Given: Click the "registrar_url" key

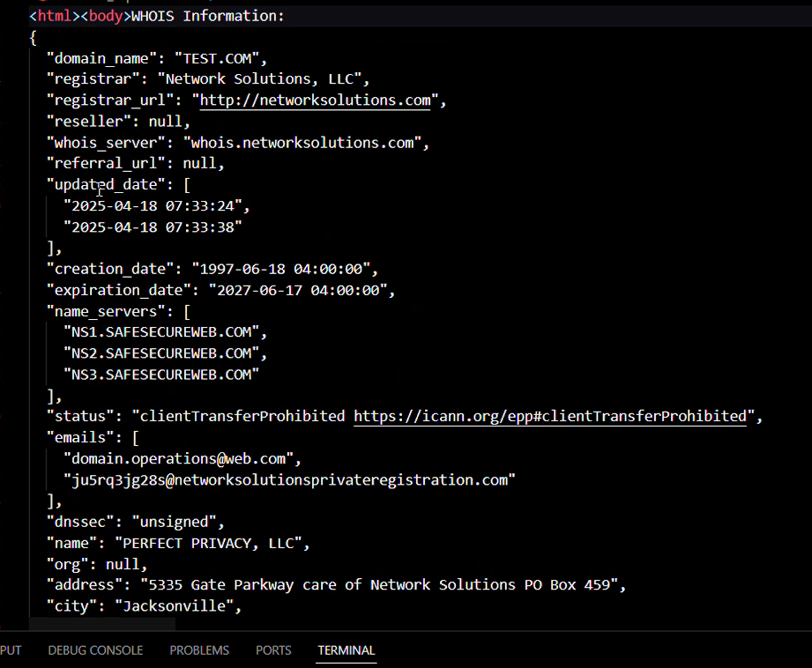Looking at the screenshot, I should pos(110,100).
